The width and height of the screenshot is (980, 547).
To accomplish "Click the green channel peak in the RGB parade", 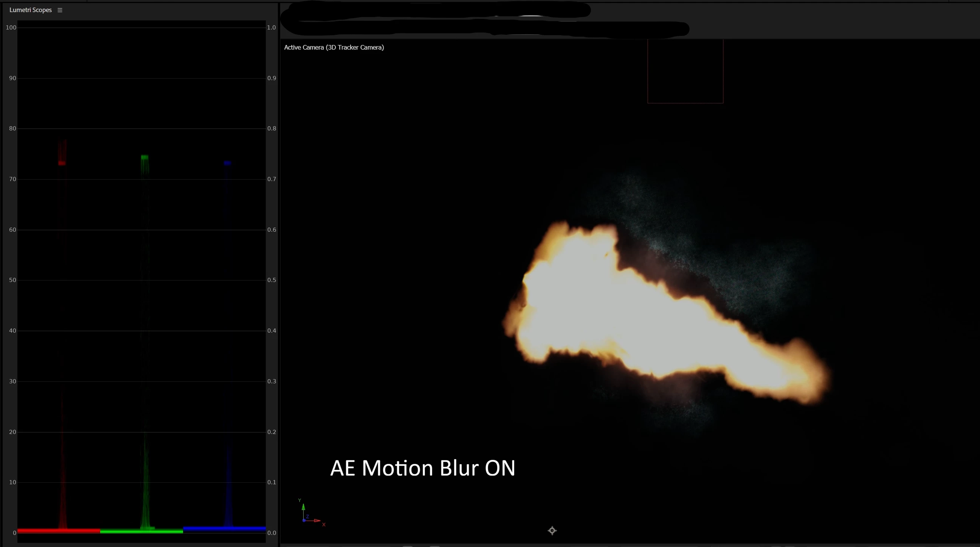I will pyautogui.click(x=144, y=157).
